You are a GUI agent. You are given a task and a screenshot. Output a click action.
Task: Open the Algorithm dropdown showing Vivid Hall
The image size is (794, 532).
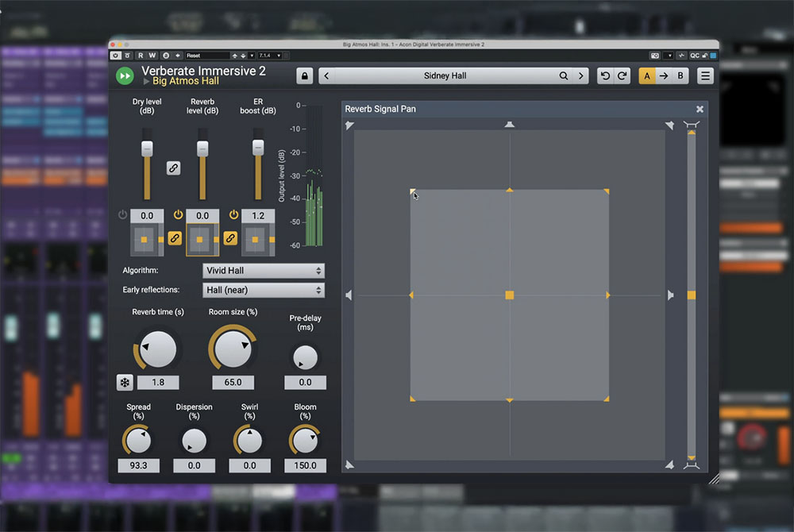264,271
